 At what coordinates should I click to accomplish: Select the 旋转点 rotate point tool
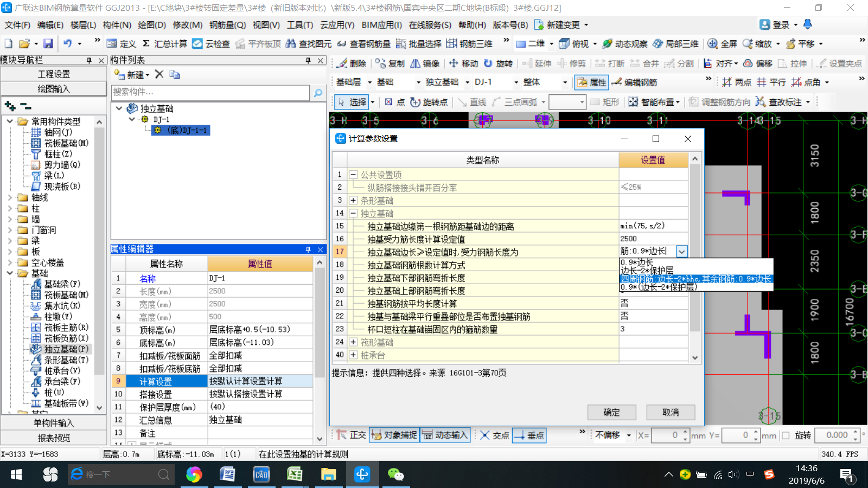point(429,102)
